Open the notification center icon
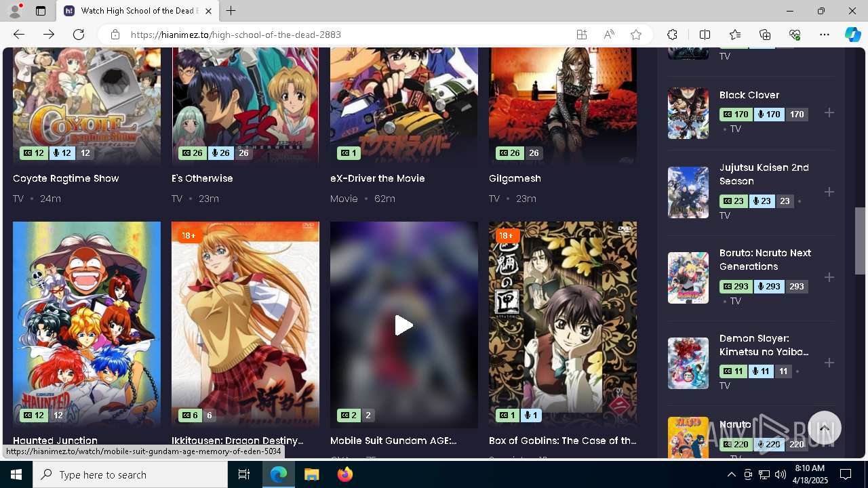Image resolution: width=868 pixels, height=488 pixels. 846,474
